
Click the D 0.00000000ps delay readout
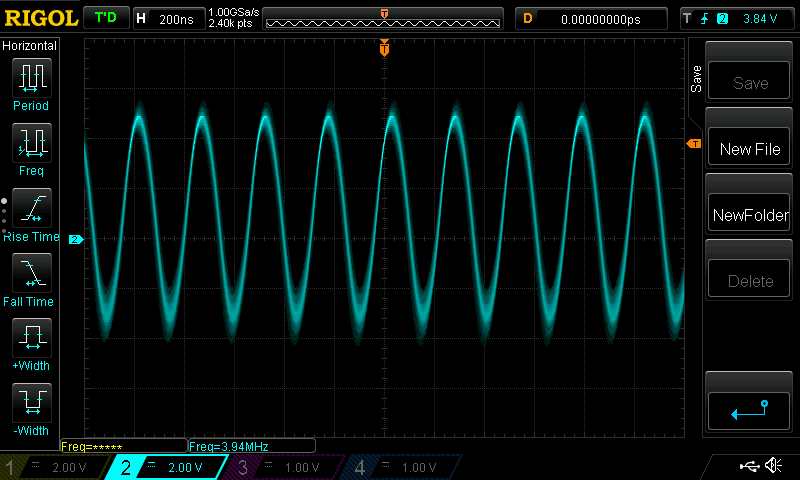(x=591, y=19)
